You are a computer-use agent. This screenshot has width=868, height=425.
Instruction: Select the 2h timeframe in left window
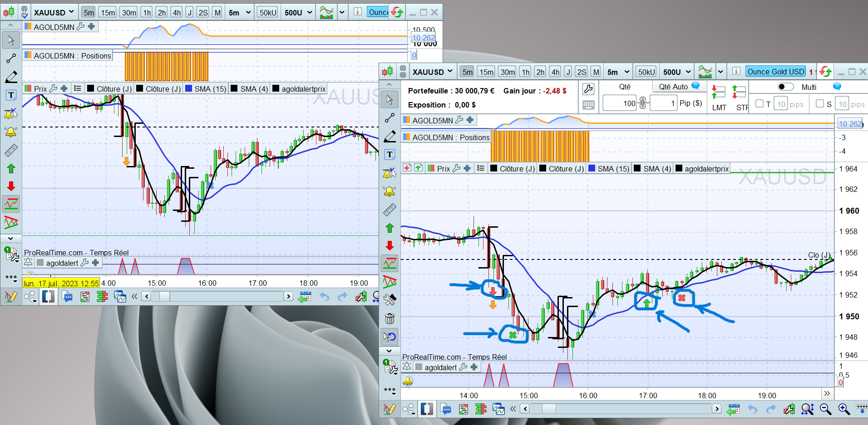pos(162,12)
